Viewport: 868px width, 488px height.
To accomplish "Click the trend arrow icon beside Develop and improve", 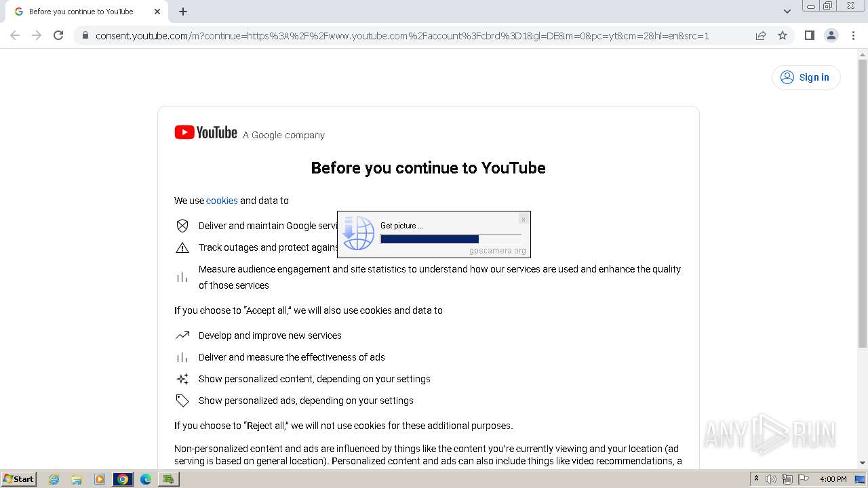I will click(x=182, y=335).
